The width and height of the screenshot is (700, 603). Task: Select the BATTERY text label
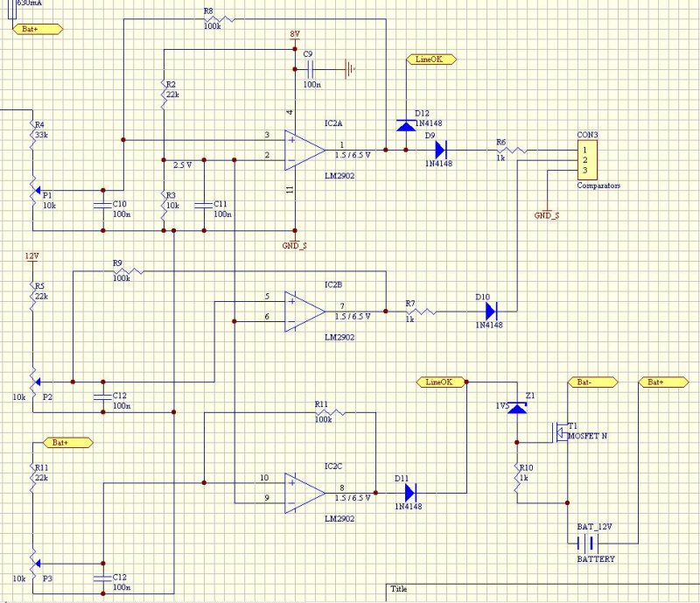[x=596, y=558]
